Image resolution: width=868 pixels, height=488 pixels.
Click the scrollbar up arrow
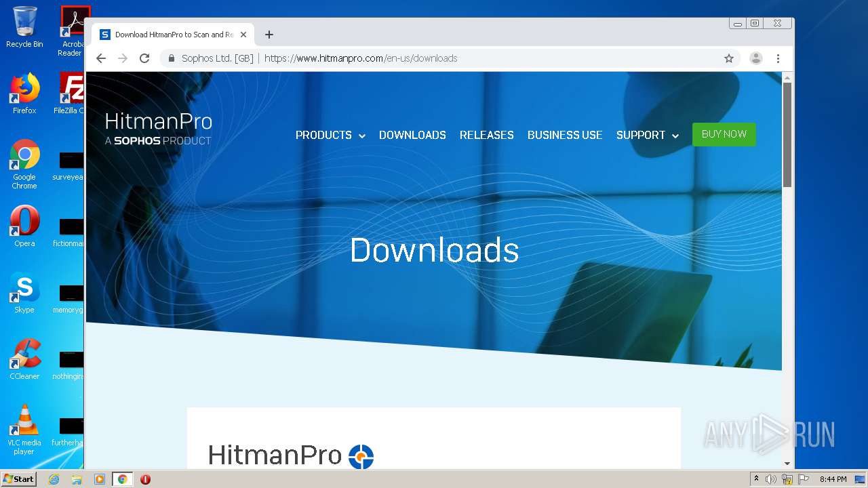pos(787,77)
